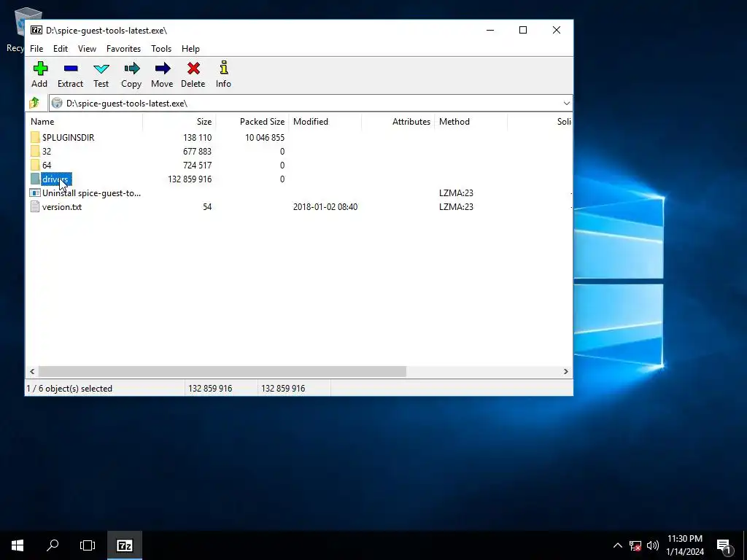Open Task View on taskbar
The image size is (747, 560).
[88, 545]
